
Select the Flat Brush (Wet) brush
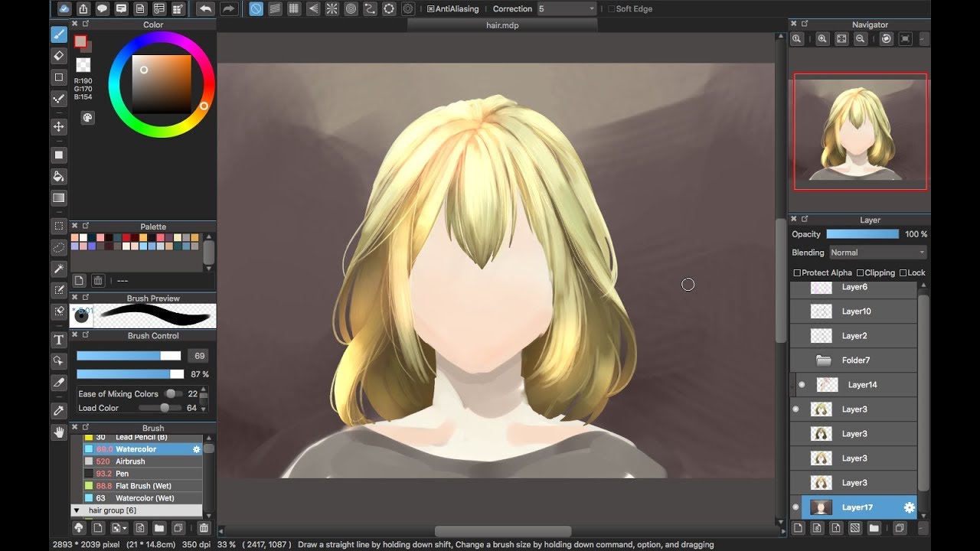142,486
